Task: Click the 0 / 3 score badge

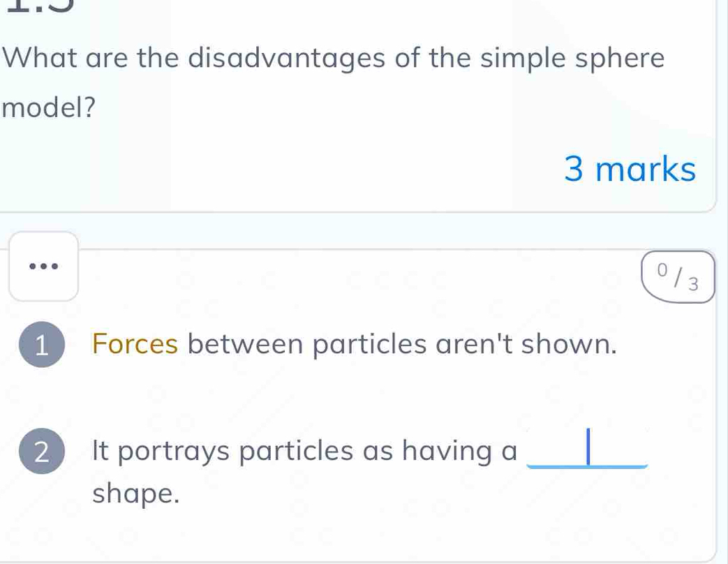Action: tap(677, 276)
